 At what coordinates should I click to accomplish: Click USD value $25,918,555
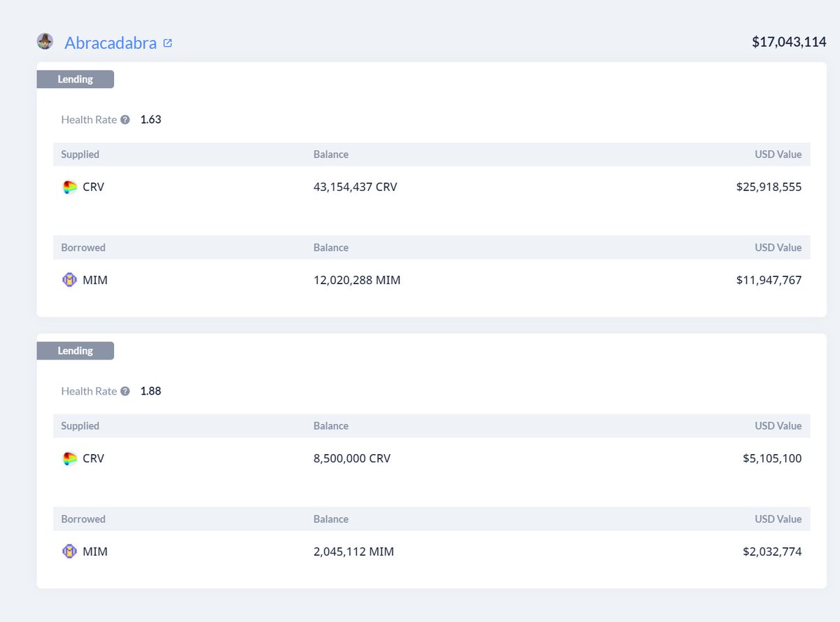click(769, 188)
